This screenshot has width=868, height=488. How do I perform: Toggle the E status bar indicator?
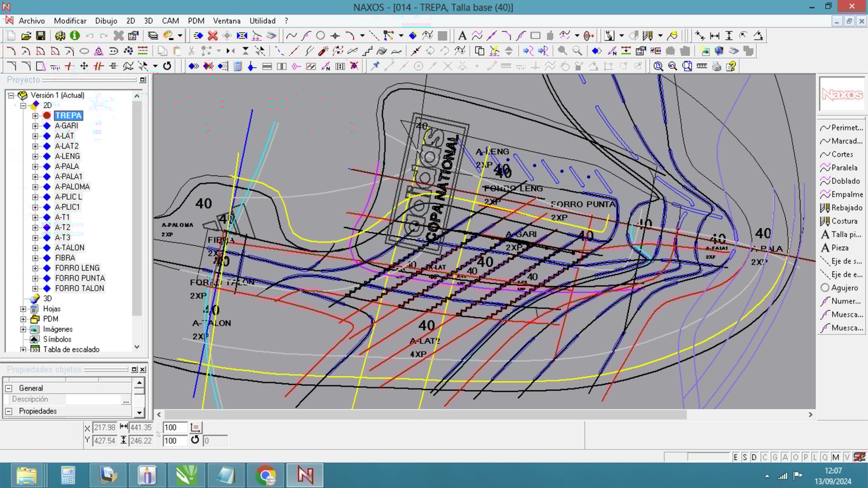click(x=735, y=457)
